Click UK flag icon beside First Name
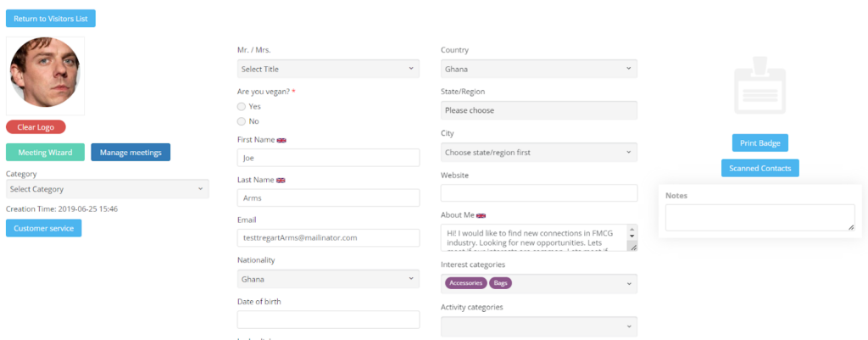Viewport: 868px width, 340px height. (281, 140)
